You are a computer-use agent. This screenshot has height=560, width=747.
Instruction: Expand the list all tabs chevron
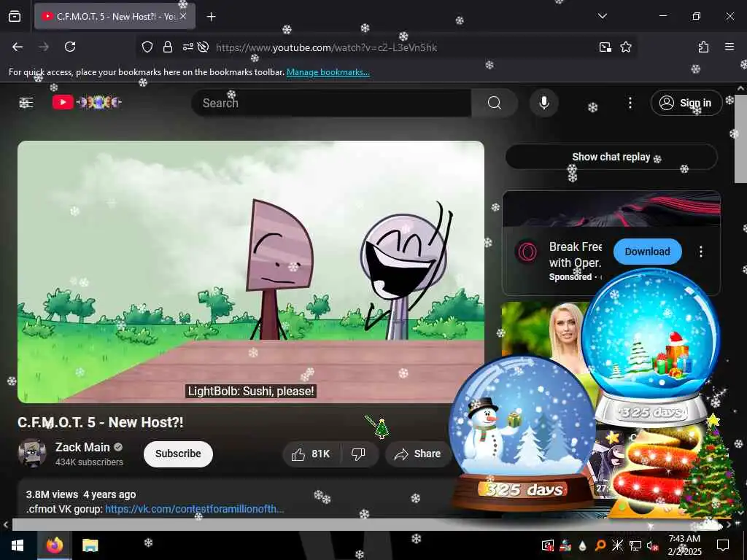(x=602, y=16)
